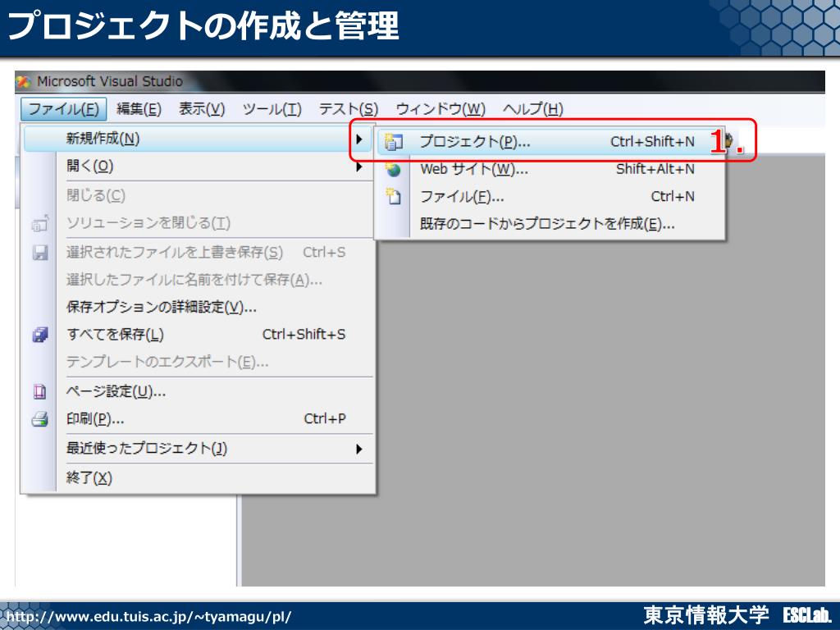Open the ヘルプ(H) menu
Image resolution: width=840 pixels, height=630 pixels.
tap(533, 109)
